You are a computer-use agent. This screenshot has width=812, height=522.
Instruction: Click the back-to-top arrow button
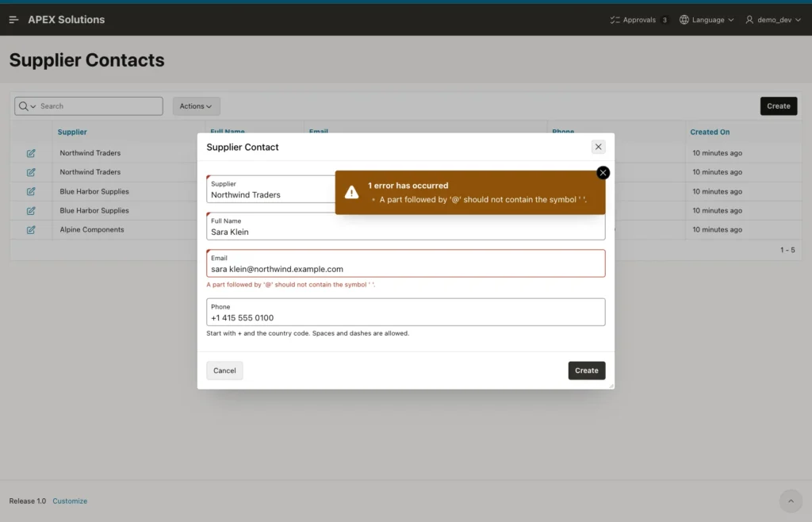point(791,501)
